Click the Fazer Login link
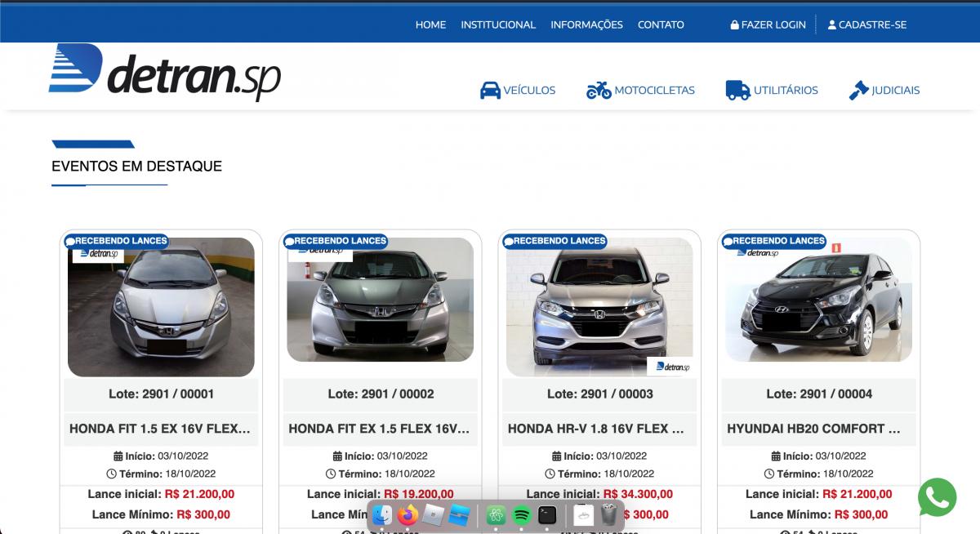Screen dimensions: 980x534 click(x=768, y=25)
